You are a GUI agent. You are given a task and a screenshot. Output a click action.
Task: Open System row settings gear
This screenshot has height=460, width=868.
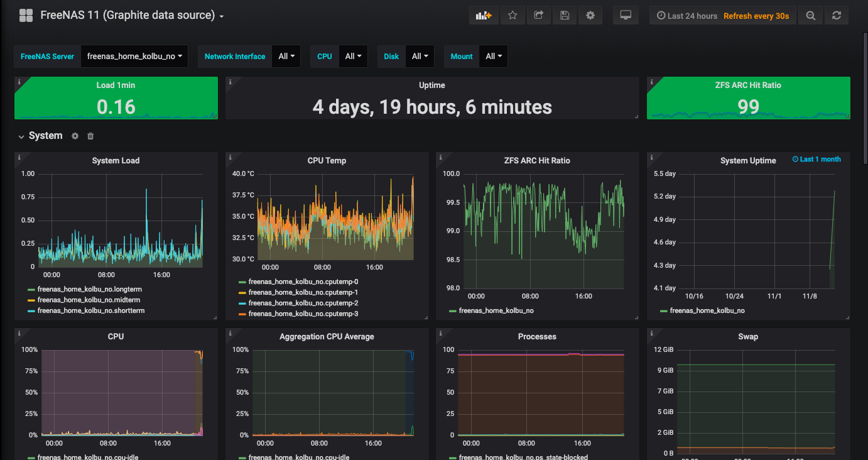pos(75,136)
